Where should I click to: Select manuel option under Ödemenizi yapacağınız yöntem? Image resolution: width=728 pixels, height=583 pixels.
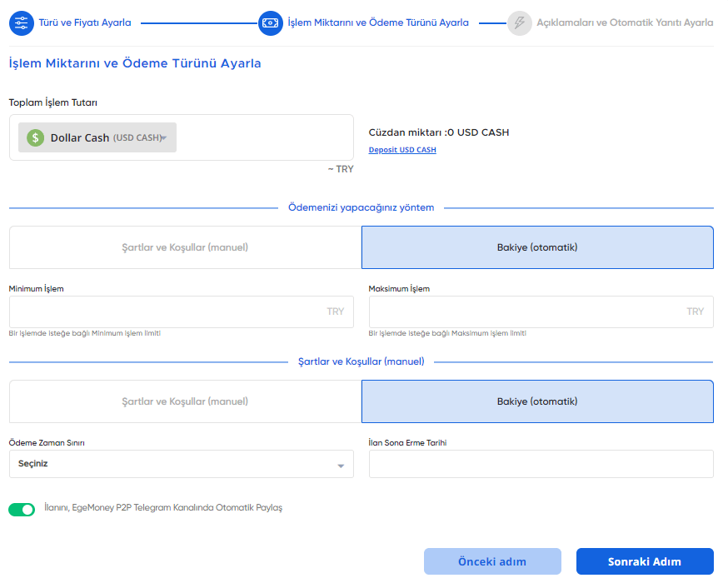point(185,247)
